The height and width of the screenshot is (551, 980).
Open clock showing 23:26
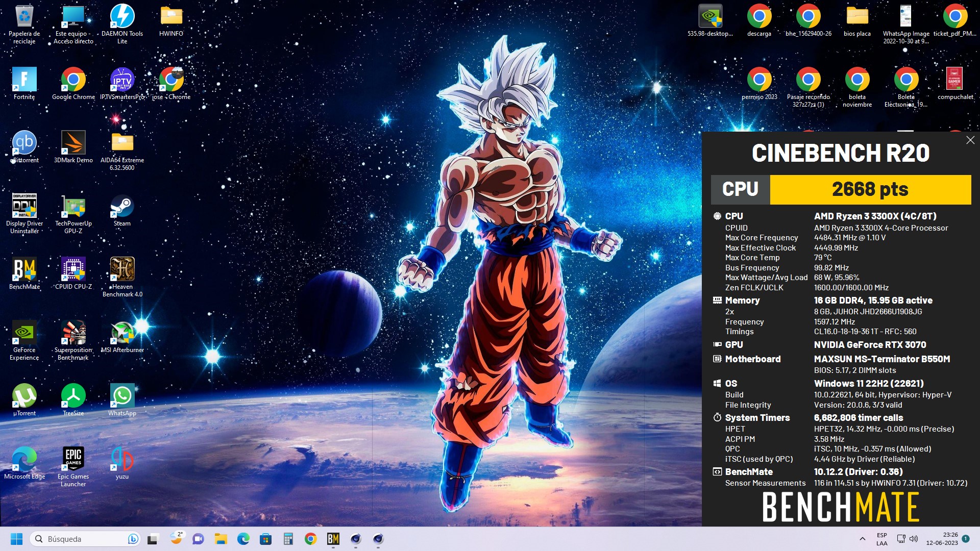tap(942, 539)
